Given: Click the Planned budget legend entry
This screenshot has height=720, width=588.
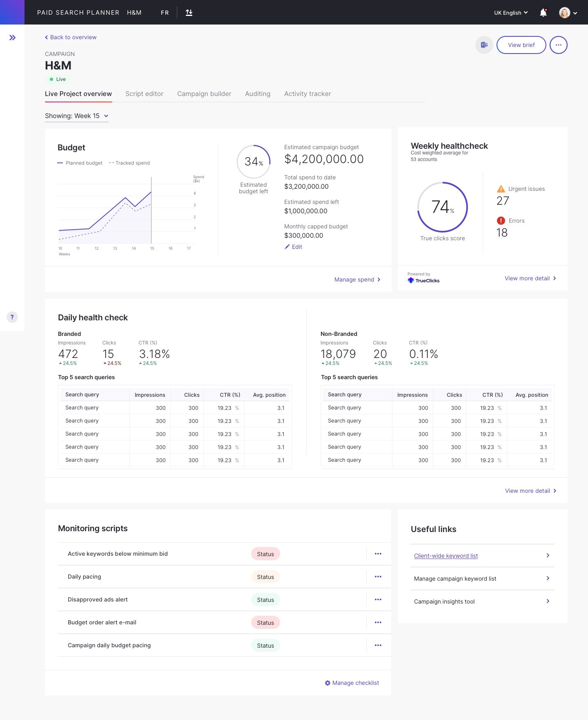Looking at the screenshot, I should (x=80, y=163).
